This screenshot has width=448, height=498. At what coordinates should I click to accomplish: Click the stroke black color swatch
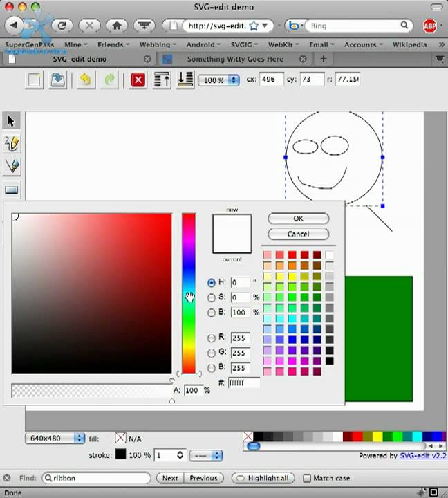pos(120,454)
